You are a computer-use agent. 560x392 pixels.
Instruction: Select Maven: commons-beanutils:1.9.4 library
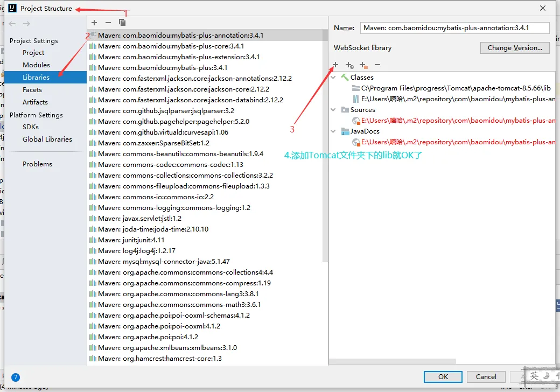tap(206, 153)
